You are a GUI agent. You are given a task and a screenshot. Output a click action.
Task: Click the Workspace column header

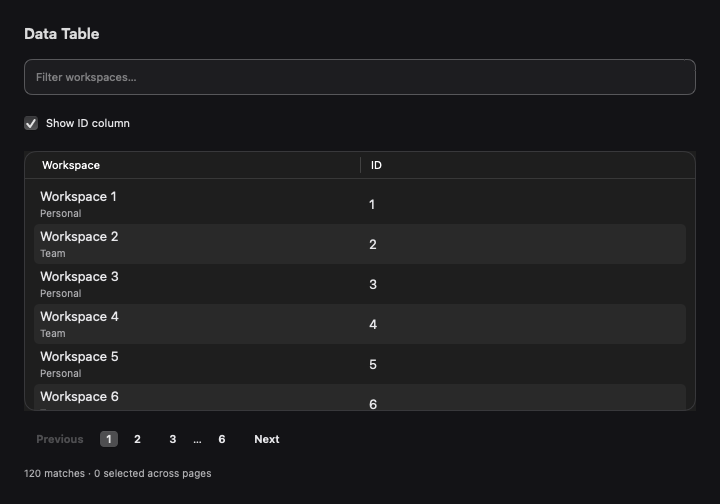(x=71, y=165)
